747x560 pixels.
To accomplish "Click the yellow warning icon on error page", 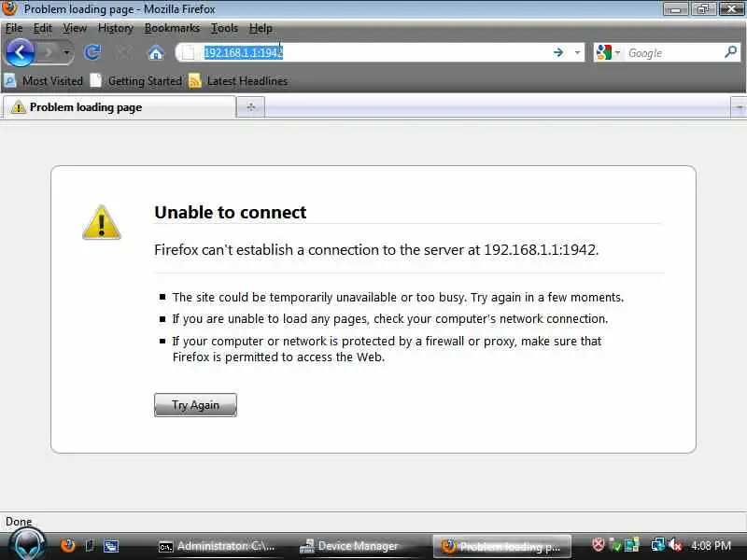I will click(102, 222).
